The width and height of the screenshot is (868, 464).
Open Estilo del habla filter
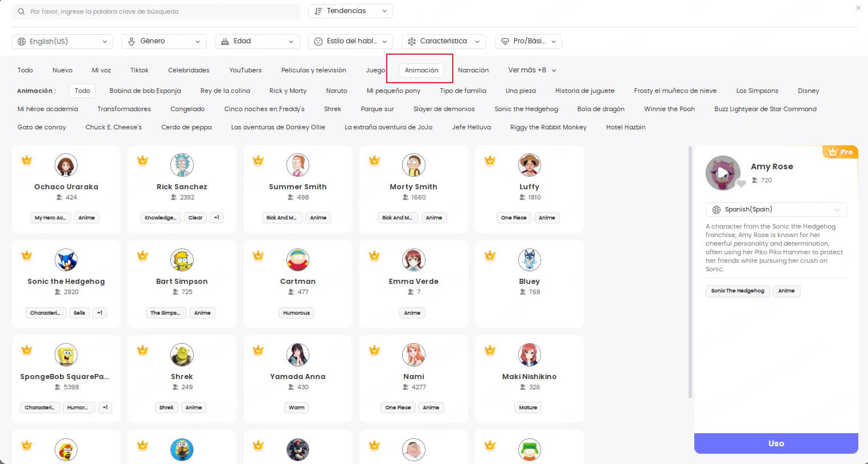tap(351, 41)
